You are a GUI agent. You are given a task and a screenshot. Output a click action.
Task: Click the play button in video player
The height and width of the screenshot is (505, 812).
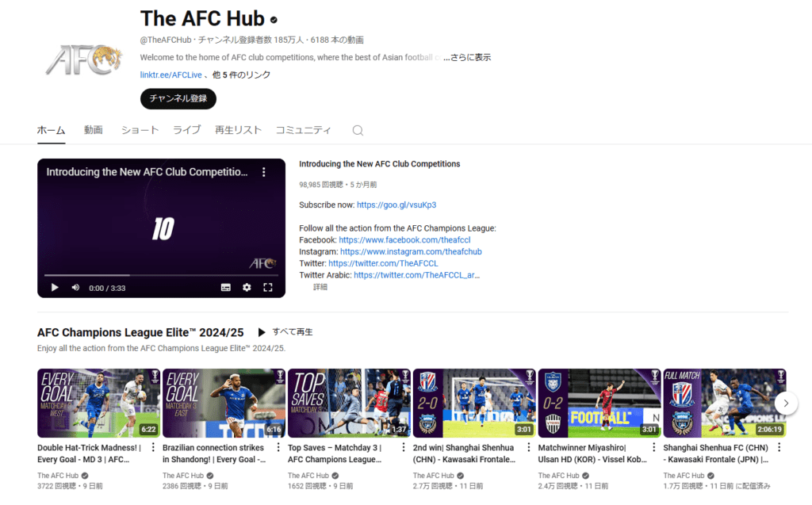point(55,287)
